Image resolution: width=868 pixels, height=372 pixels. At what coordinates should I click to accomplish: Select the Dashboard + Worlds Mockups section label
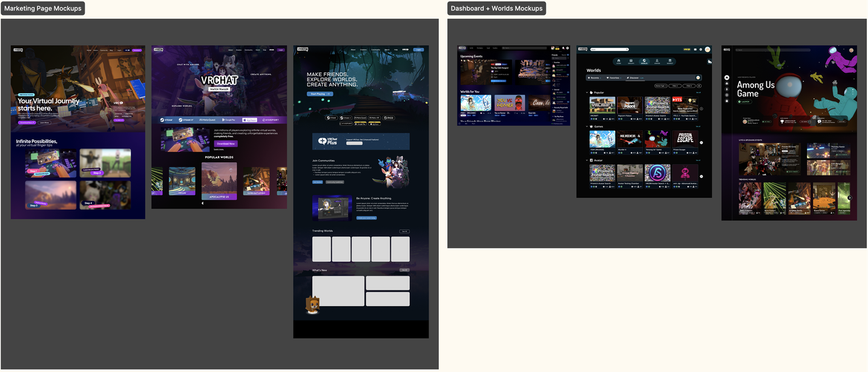click(x=497, y=8)
